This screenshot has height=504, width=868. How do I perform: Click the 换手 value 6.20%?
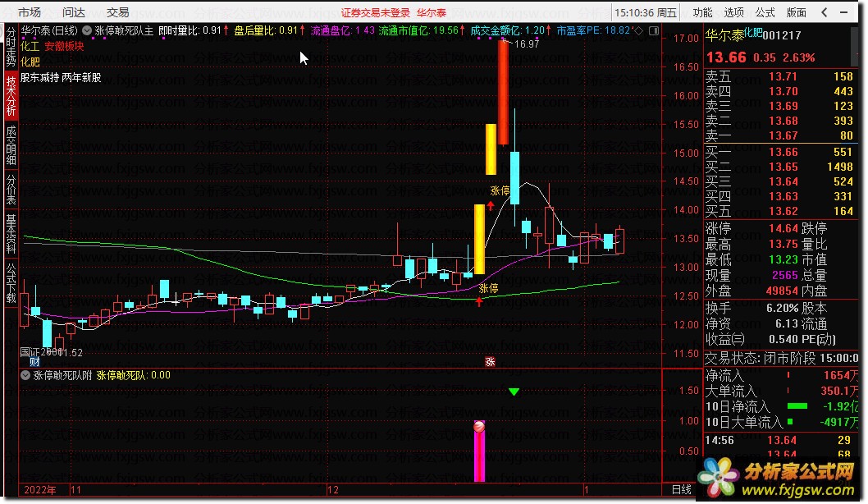tap(782, 308)
